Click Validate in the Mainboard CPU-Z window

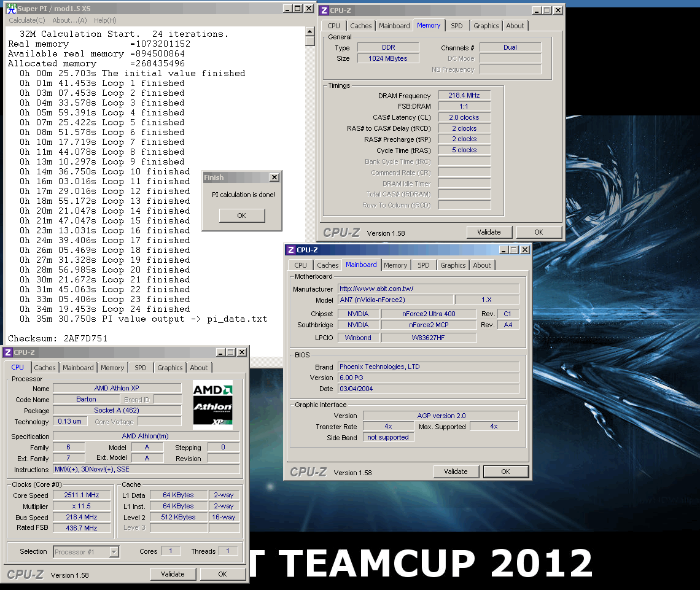[456, 472]
